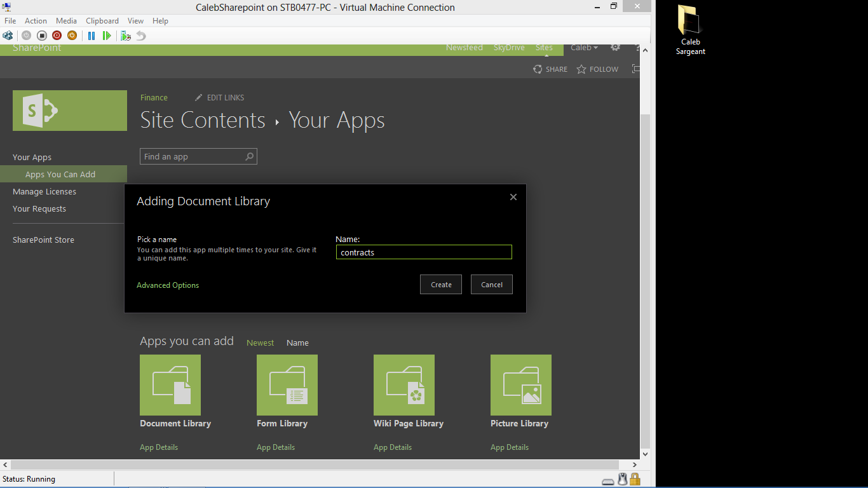868x488 pixels.
Task: Sort apps by Name
Action: [297, 342]
